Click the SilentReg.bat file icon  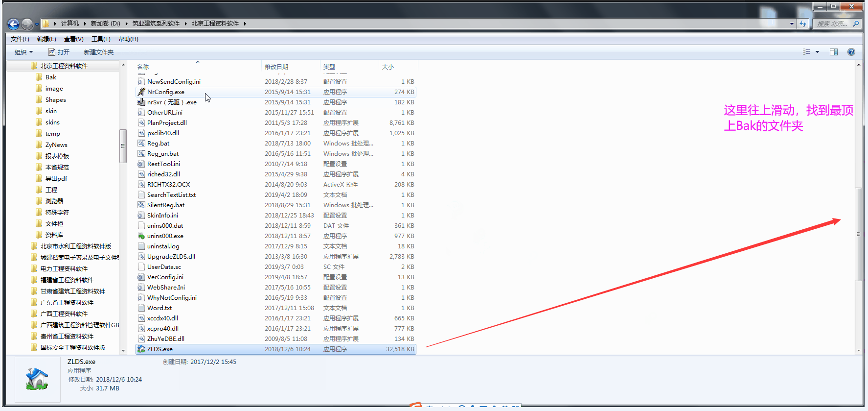[141, 205]
